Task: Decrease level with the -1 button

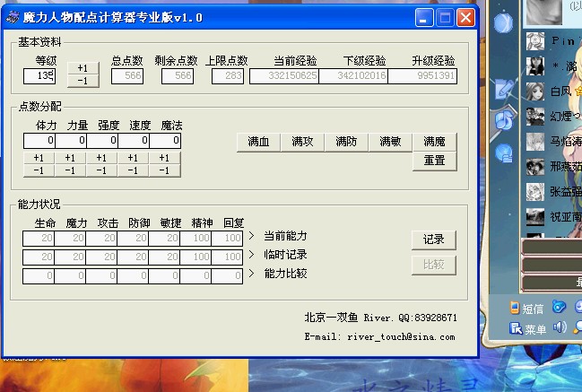Action: click(x=83, y=81)
